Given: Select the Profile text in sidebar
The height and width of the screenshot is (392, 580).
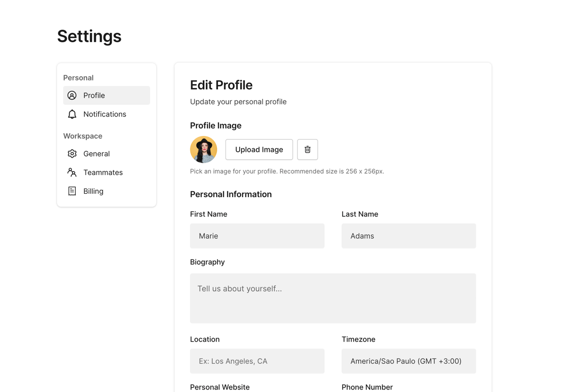Looking at the screenshot, I should point(94,96).
